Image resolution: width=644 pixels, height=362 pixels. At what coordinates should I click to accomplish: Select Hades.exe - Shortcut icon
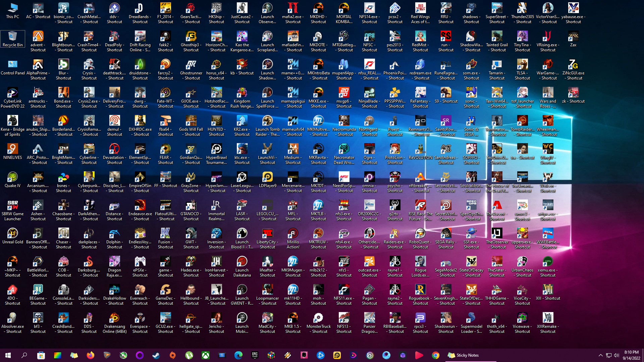click(191, 266)
